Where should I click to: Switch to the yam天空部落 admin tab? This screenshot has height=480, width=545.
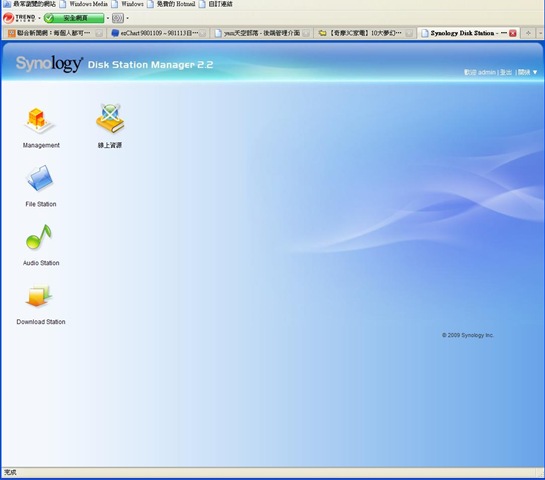pos(262,33)
